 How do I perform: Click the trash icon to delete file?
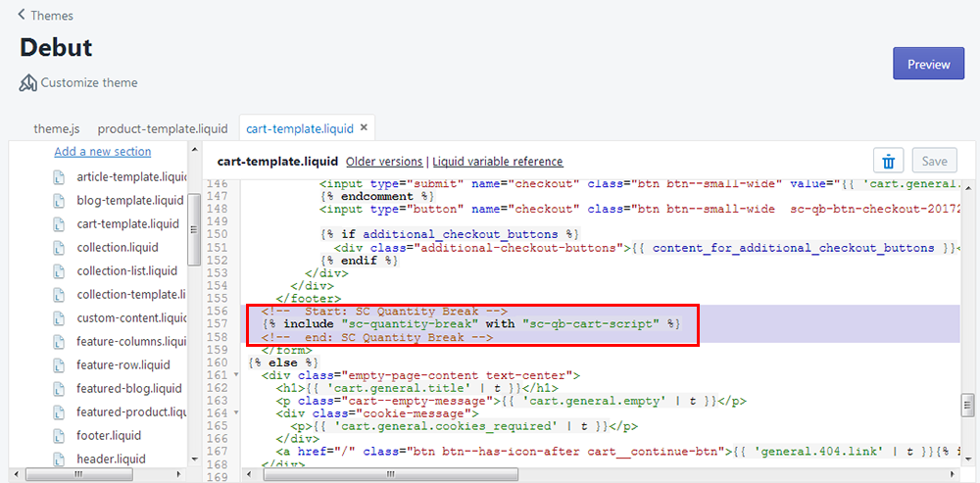tap(888, 161)
